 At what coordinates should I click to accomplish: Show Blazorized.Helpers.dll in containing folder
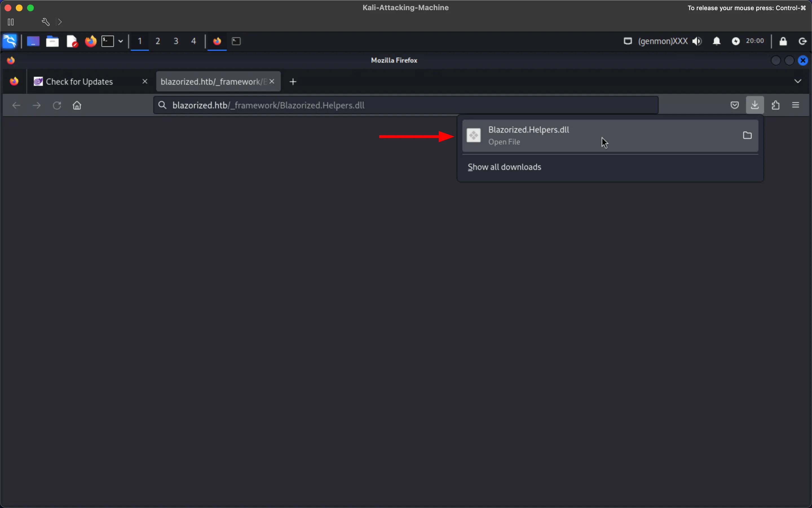coord(747,135)
